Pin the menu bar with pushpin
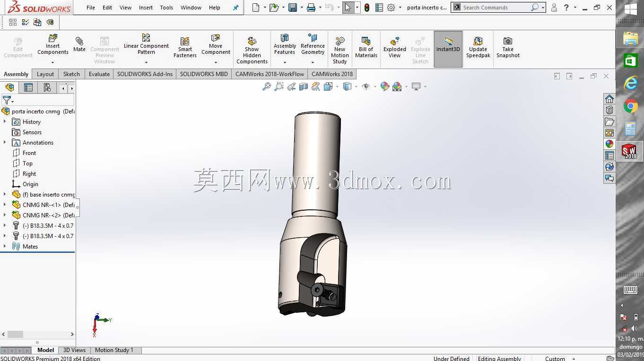The width and height of the screenshot is (644, 361). point(235,8)
